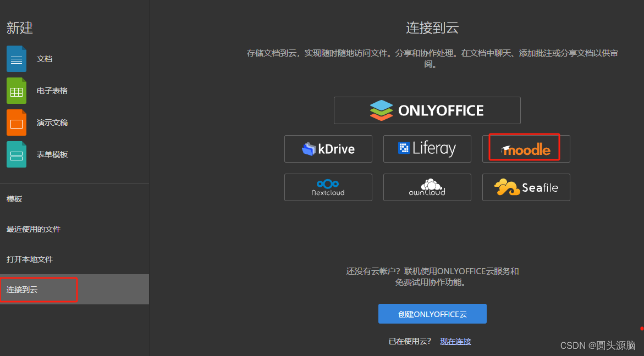Click the green spreadsheet file icon
The image size is (644, 356).
16,91
